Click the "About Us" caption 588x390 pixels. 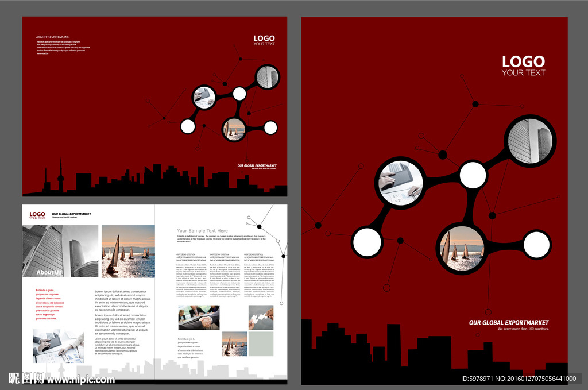[49, 272]
